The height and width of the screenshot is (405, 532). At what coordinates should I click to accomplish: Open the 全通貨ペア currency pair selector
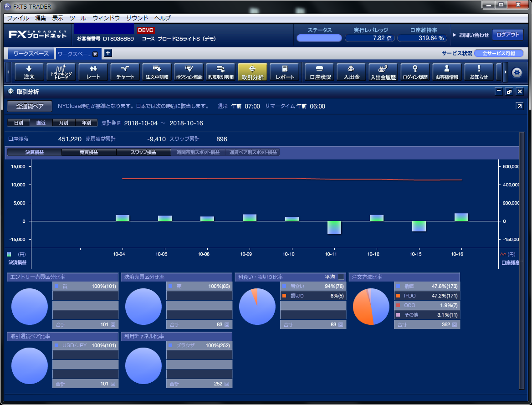(x=30, y=106)
